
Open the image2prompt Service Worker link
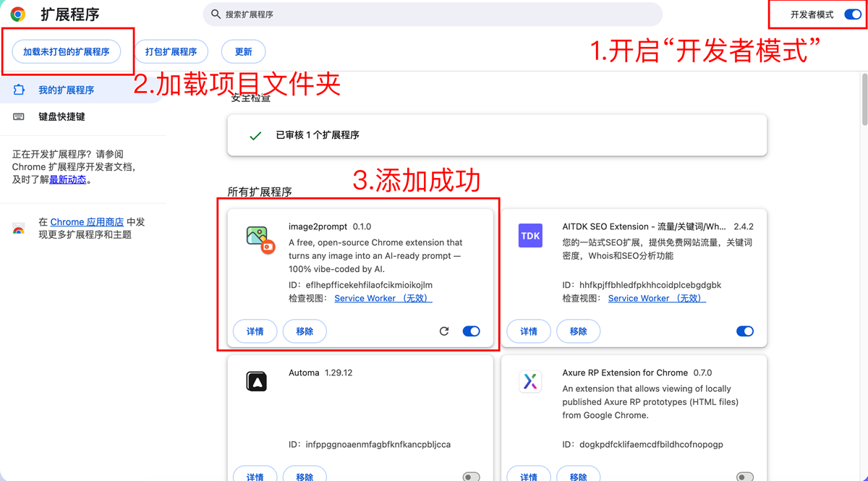click(x=383, y=298)
